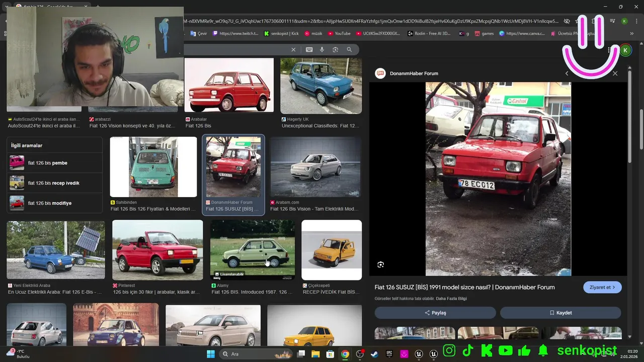644x362 pixels.
Task: Open the Rodin - Free AI 3D bookmark
Action: point(429,34)
